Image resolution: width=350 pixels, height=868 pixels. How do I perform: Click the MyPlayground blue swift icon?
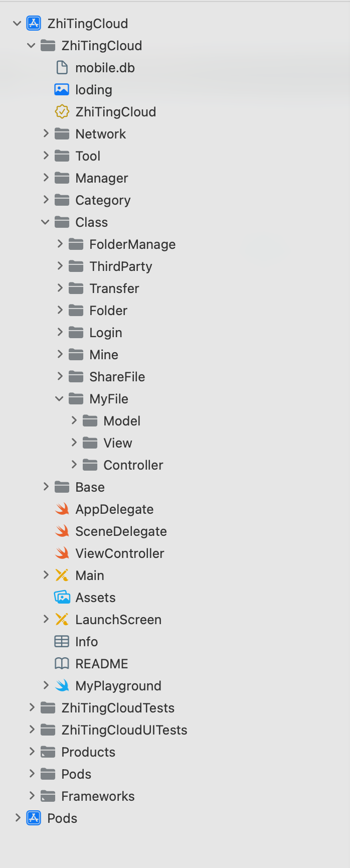(62, 686)
